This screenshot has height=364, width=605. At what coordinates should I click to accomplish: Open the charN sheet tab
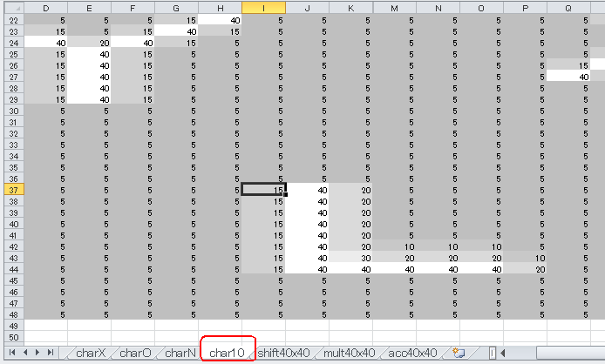pyautogui.click(x=180, y=353)
